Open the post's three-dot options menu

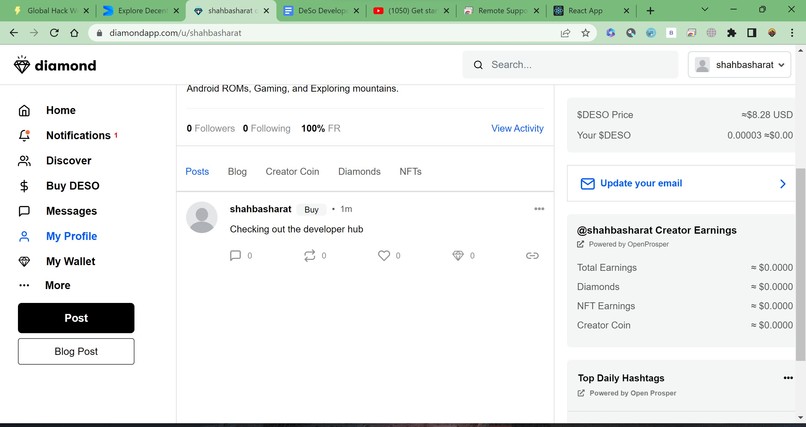(x=539, y=209)
